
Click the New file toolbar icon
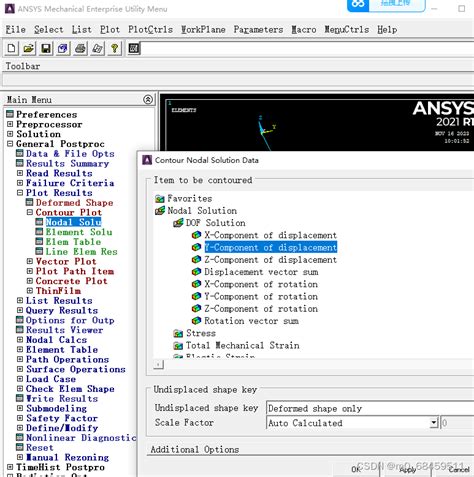pos(11,49)
